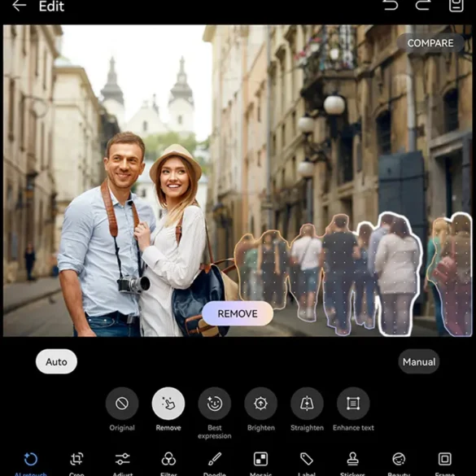Switch to Manual mode

click(x=418, y=361)
